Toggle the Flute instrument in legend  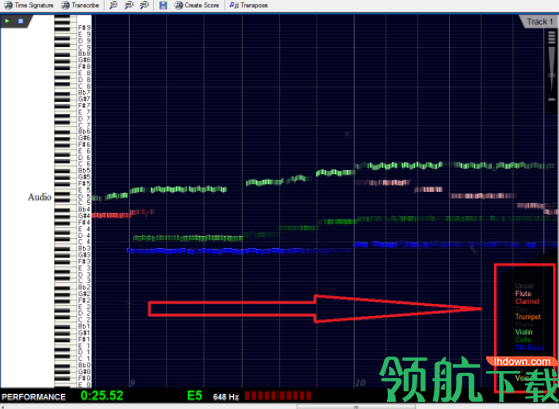(523, 293)
